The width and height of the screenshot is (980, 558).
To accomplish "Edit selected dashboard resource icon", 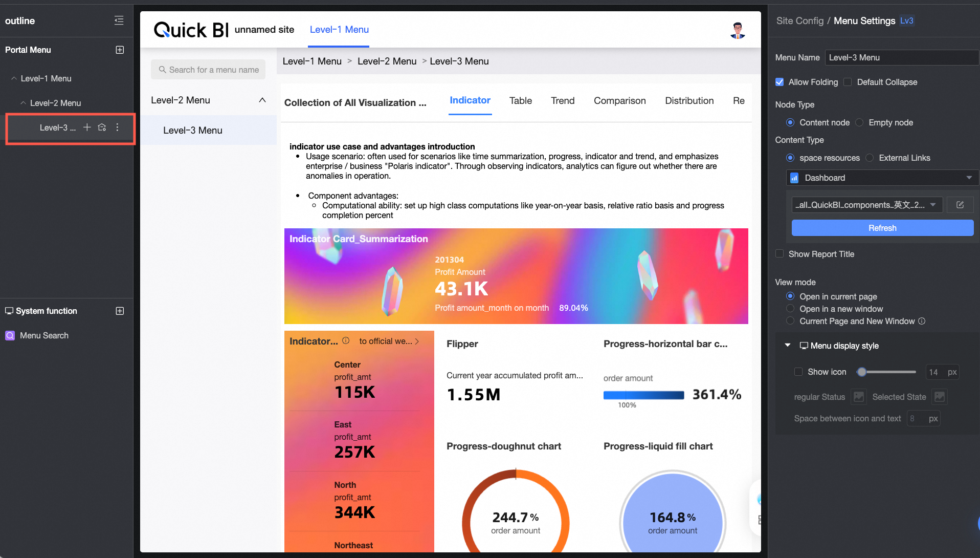I will (960, 205).
